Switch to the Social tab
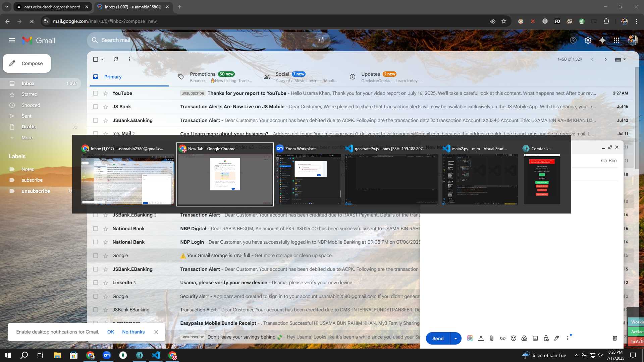The image size is (644, 362). click(301, 77)
